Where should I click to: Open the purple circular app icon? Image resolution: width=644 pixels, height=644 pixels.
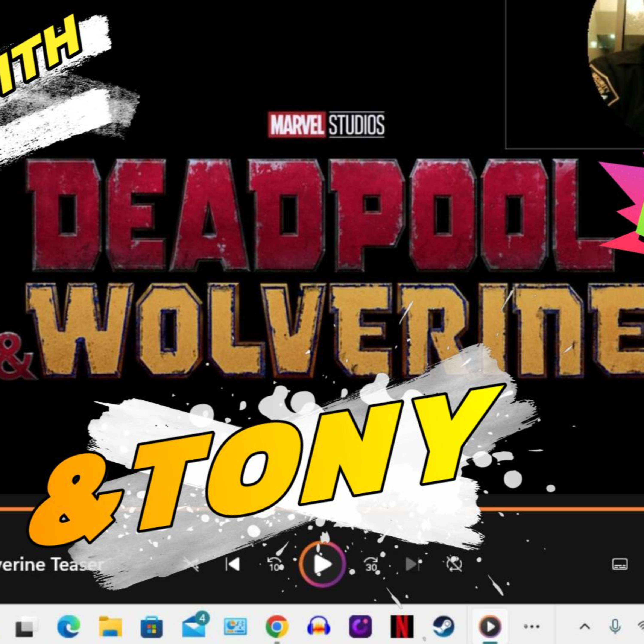point(360,627)
